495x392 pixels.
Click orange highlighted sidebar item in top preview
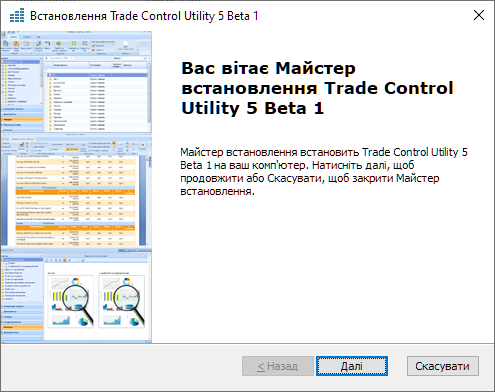(22, 119)
